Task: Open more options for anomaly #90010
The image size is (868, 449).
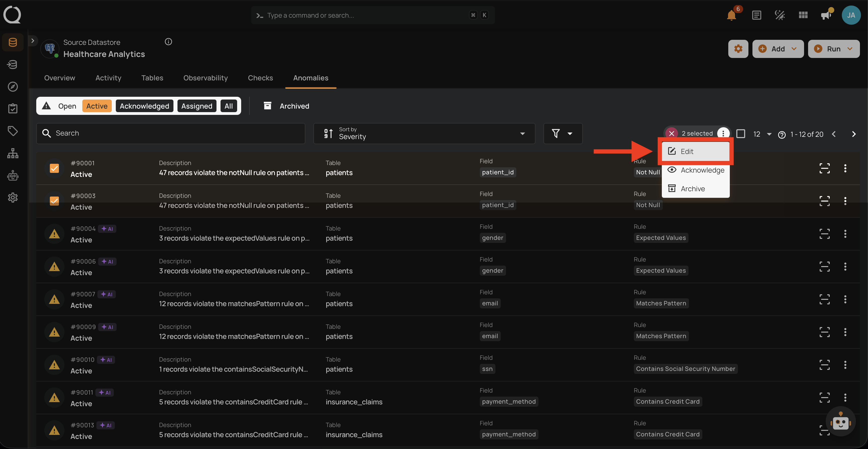Action: pyautogui.click(x=845, y=365)
